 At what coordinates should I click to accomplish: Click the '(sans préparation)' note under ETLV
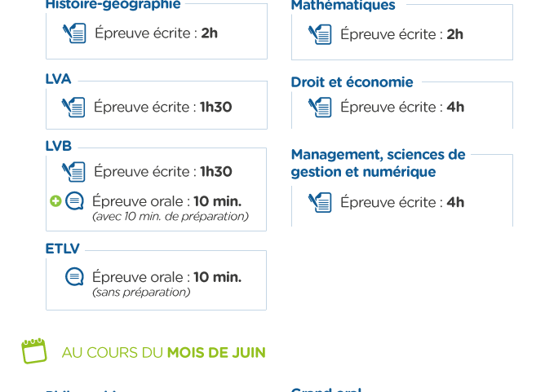click(x=141, y=293)
